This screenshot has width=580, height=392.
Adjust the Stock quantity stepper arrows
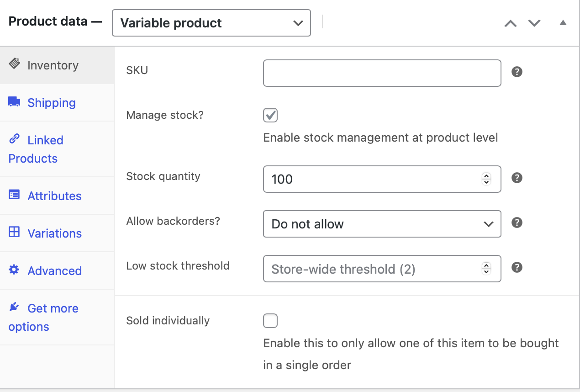pyautogui.click(x=486, y=179)
